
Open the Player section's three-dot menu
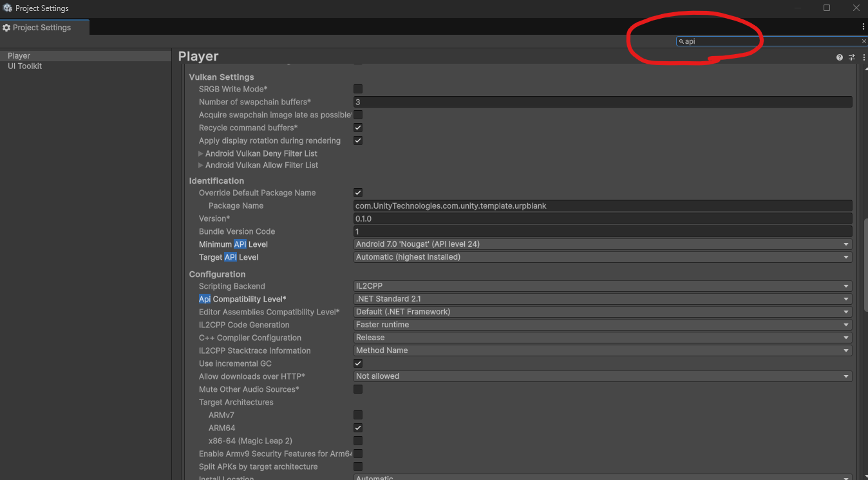[863, 57]
